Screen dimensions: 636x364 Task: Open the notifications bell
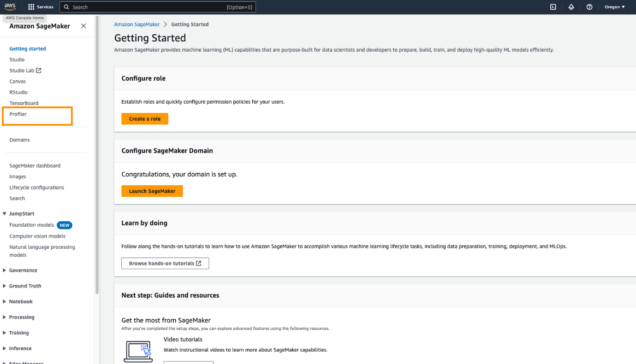(571, 7)
